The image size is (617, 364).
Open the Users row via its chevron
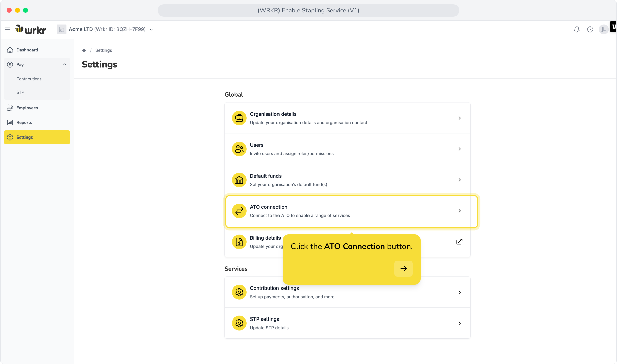[460, 149]
